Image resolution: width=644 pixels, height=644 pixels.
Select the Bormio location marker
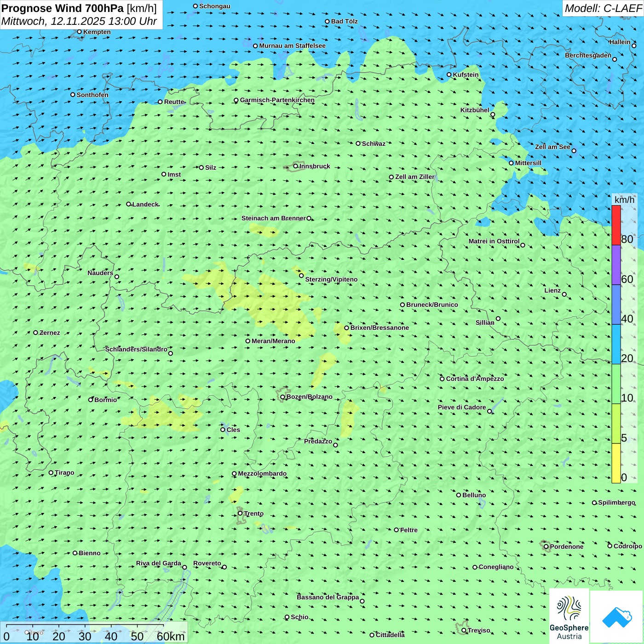[x=91, y=400]
